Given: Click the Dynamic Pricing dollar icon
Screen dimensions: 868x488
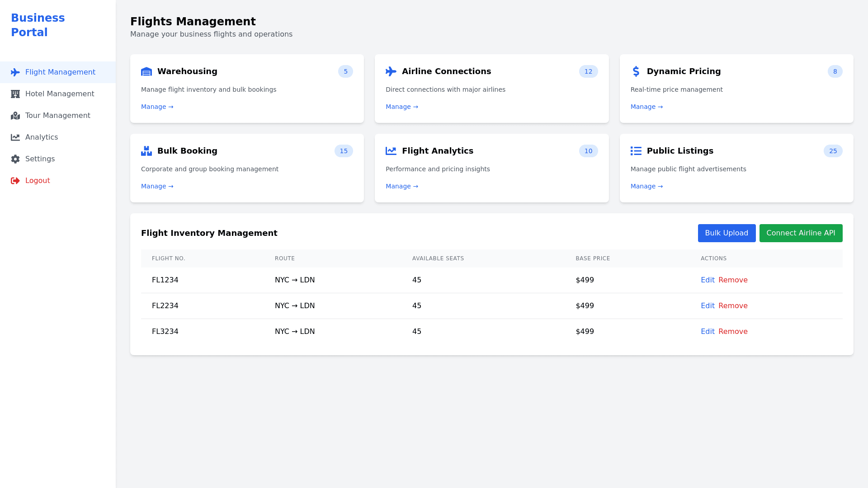Looking at the screenshot, I should tap(636, 71).
